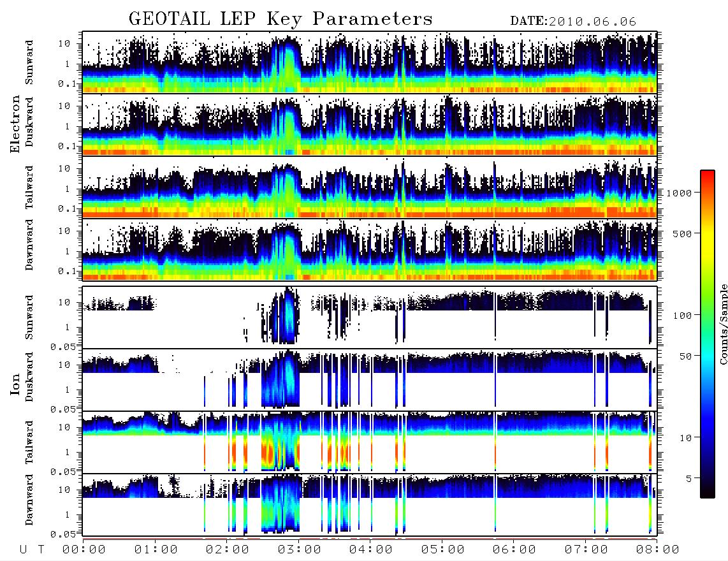
Task: Click the 1000 colorbar tick label
Action: click(x=679, y=193)
